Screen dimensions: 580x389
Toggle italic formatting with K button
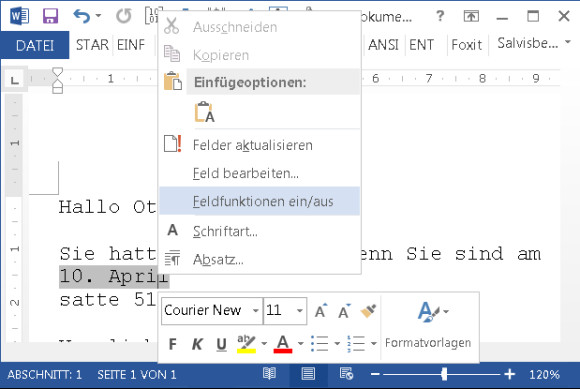point(197,344)
